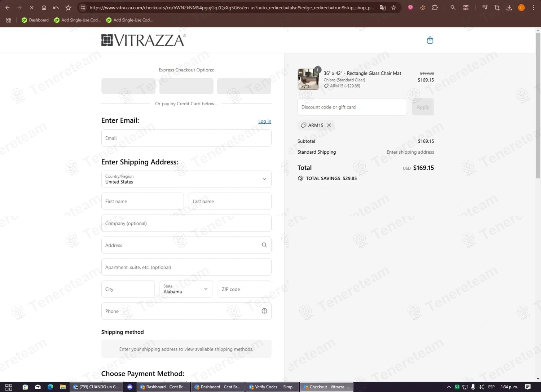The height and width of the screenshot is (392, 541).
Task: Click the Windows Start button
Action: click(x=9, y=387)
